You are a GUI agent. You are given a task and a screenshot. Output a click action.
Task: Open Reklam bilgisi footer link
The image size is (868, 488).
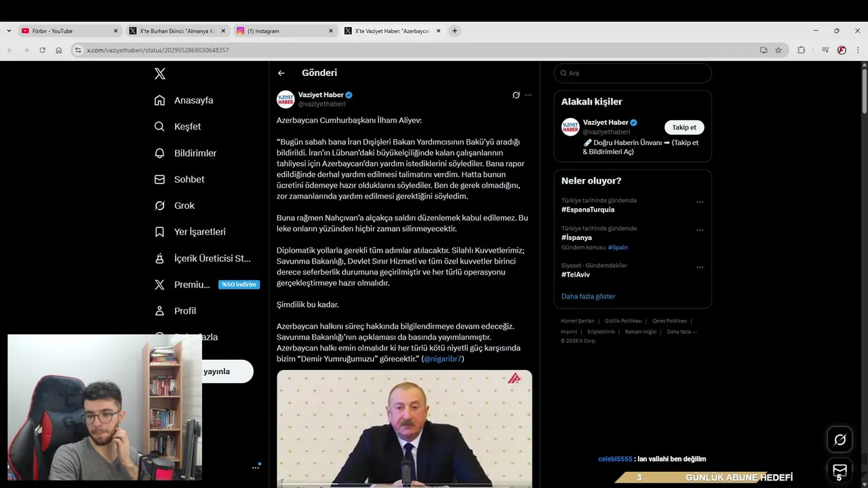tap(641, 331)
